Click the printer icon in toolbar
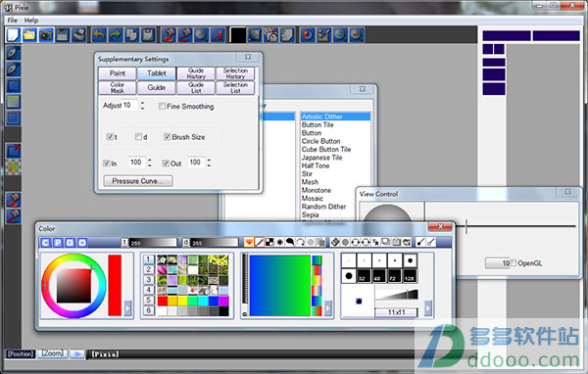The image size is (588, 374). click(79, 35)
